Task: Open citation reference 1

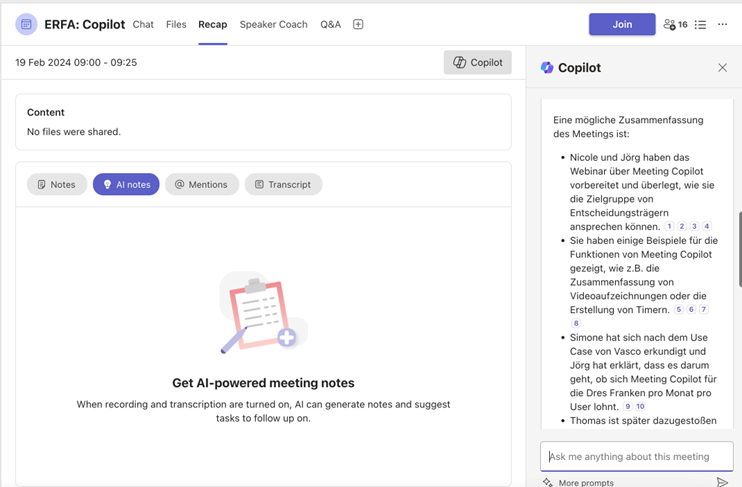Action: point(669,226)
